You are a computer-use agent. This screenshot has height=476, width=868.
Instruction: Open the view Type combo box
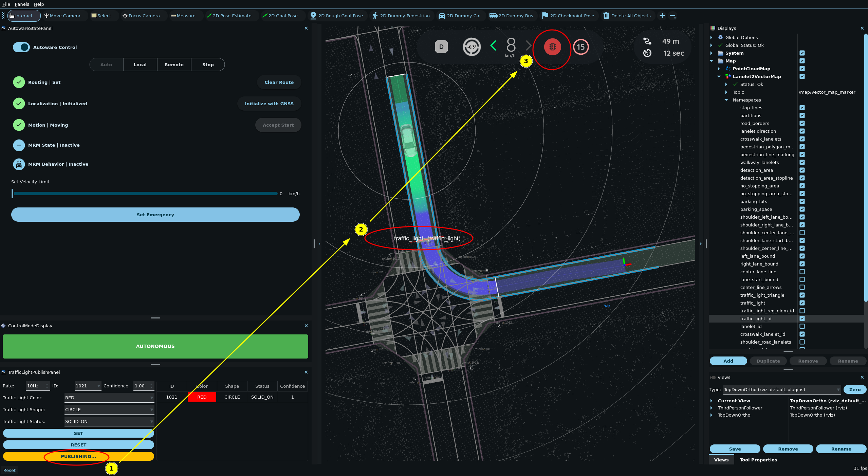781,389
